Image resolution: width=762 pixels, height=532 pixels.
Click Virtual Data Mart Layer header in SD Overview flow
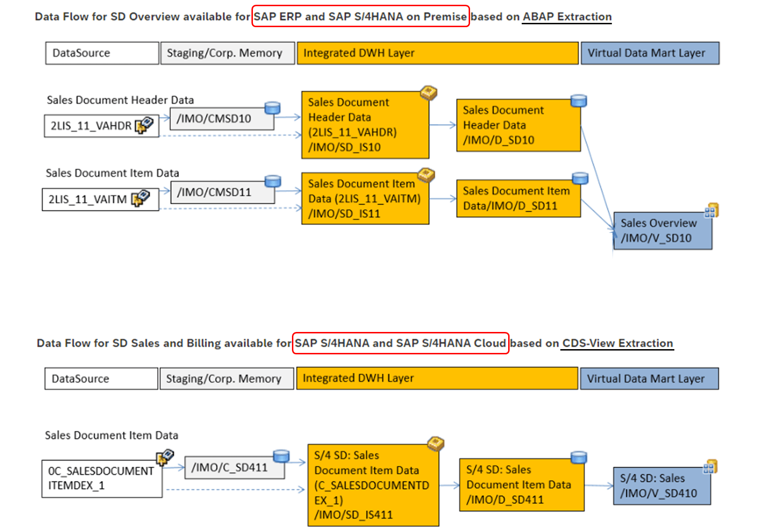click(x=650, y=53)
